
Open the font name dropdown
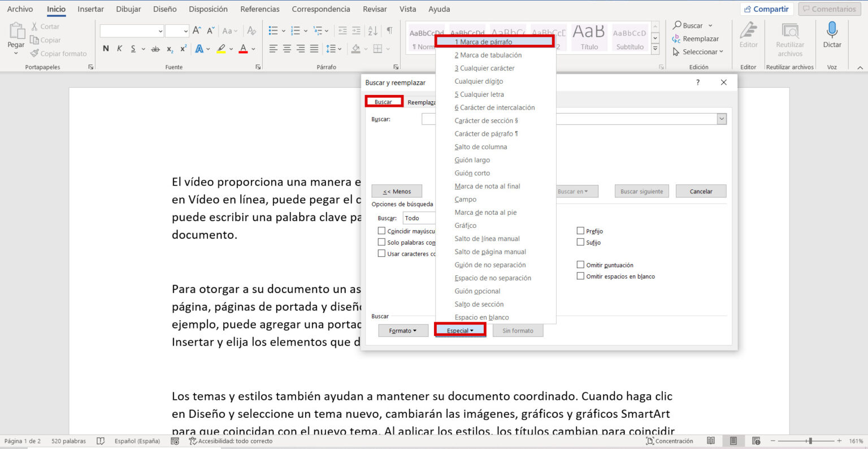click(x=160, y=31)
